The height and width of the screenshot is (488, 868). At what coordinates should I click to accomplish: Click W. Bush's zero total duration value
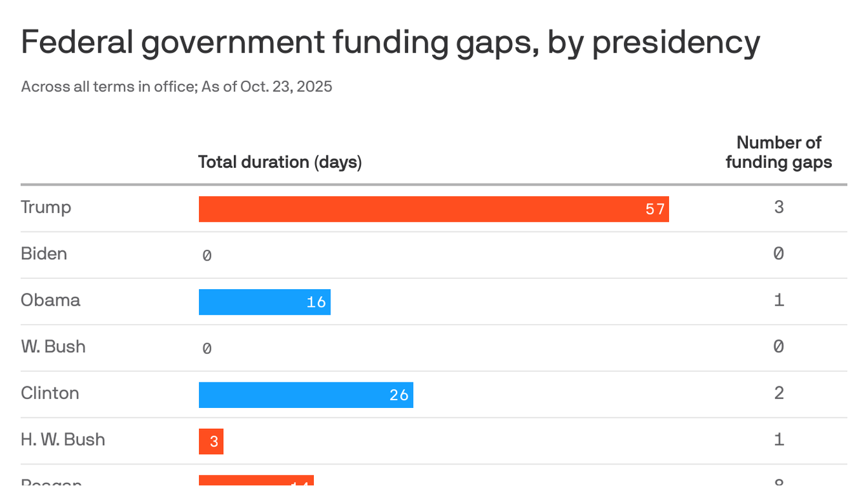pos(207,348)
